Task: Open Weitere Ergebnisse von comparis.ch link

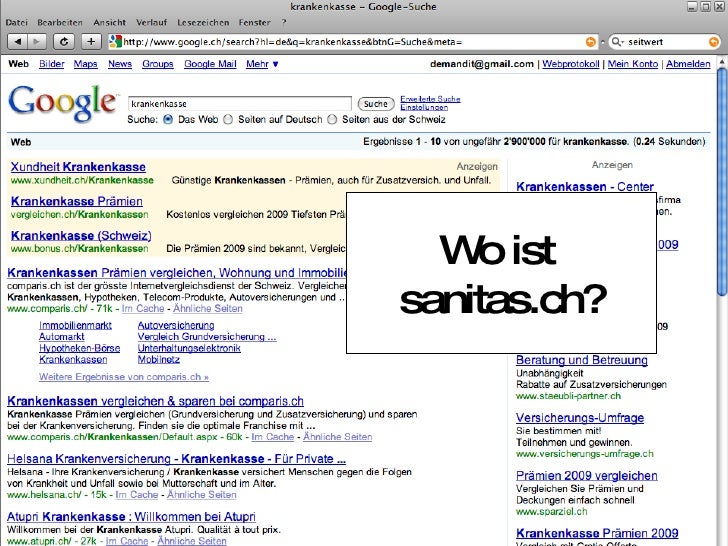Action: tap(124, 377)
